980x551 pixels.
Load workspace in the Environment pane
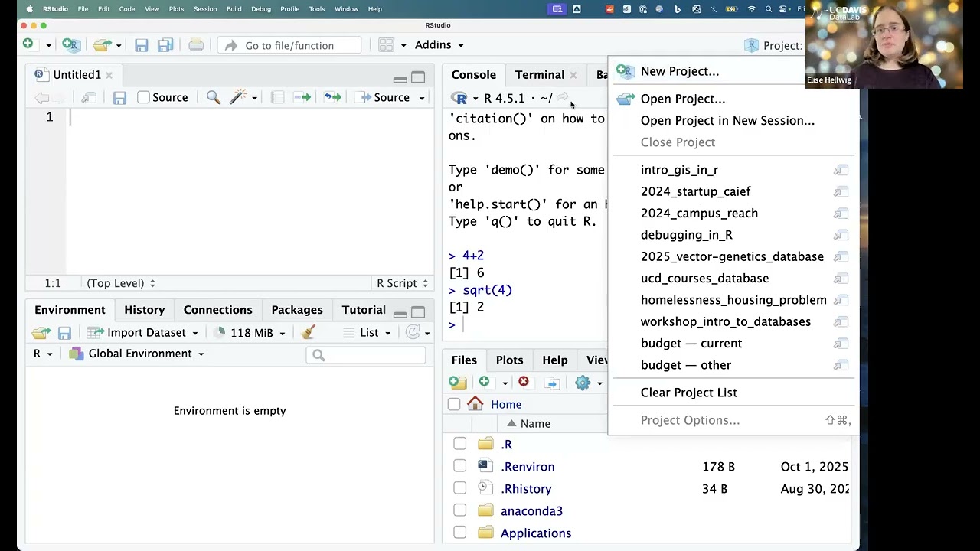[41, 332]
